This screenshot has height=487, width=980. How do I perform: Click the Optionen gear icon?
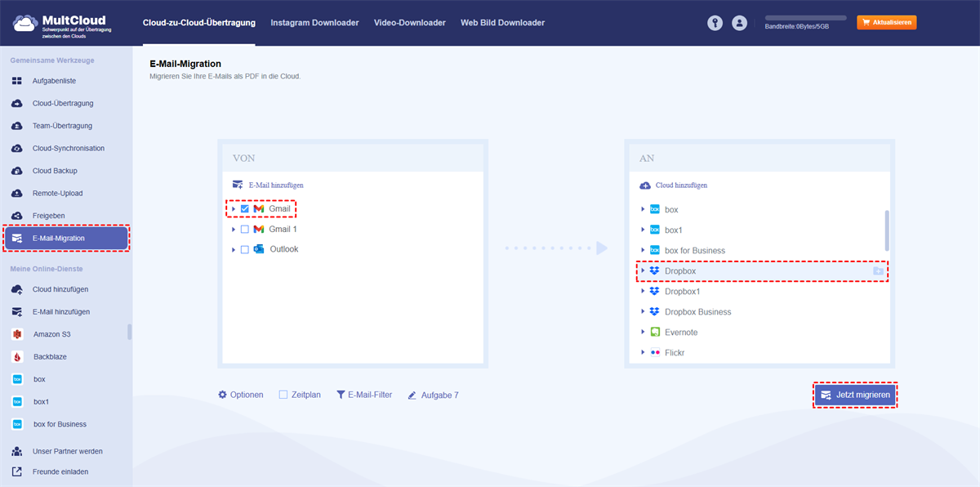pos(222,395)
